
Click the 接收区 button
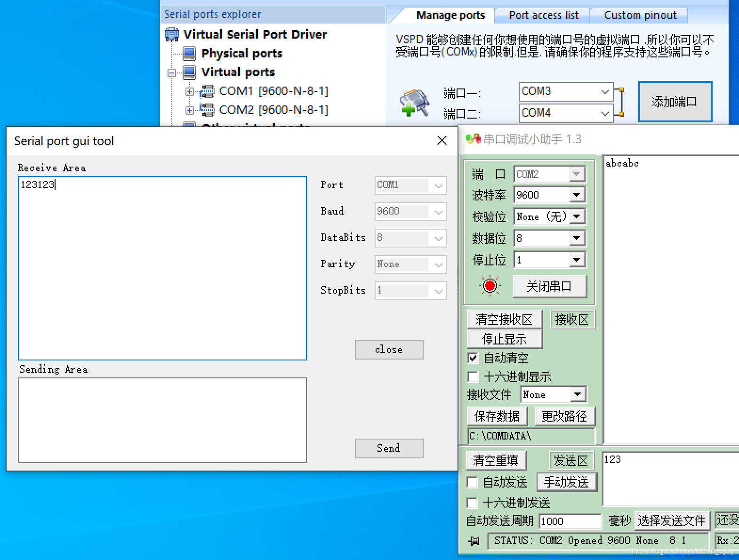[x=572, y=320]
